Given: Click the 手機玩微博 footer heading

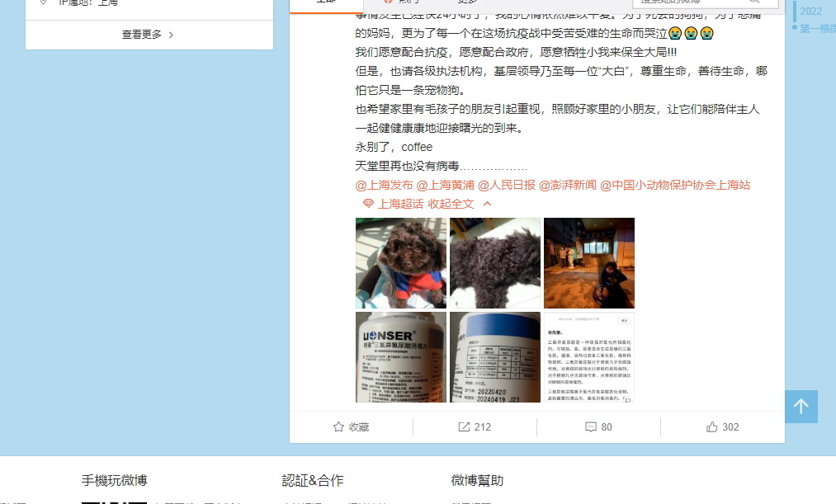Looking at the screenshot, I should [114, 480].
